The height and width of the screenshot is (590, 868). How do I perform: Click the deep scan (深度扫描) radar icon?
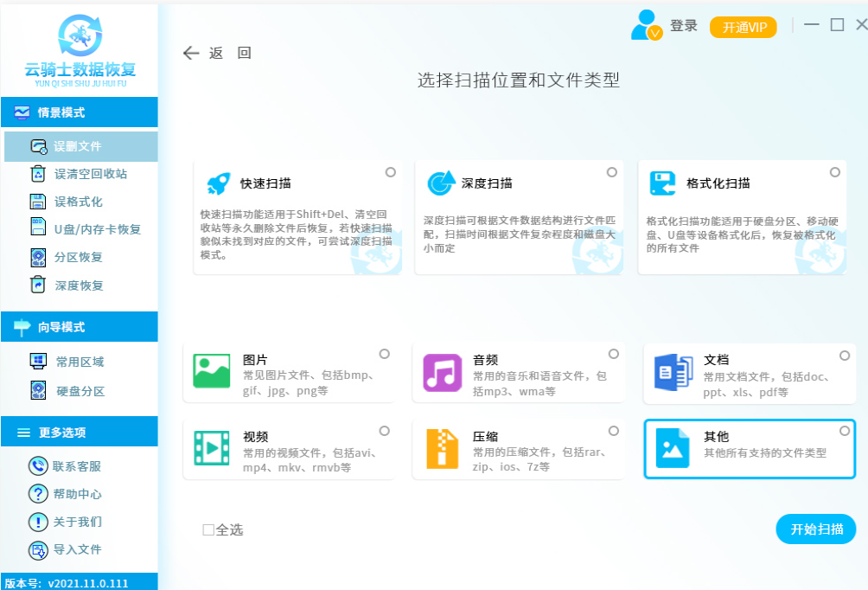pyautogui.click(x=441, y=183)
